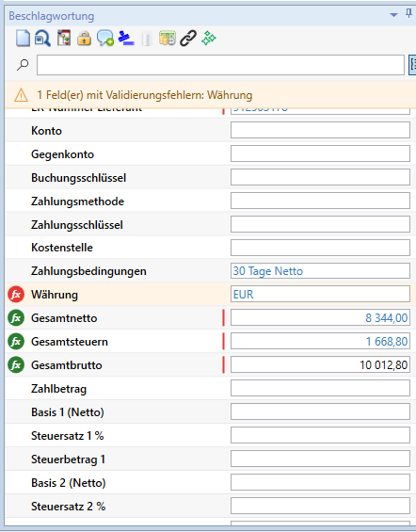Viewport: 416px width, 532px height.
Task: Click the padlock icon in toolbar
Action: 84,38
